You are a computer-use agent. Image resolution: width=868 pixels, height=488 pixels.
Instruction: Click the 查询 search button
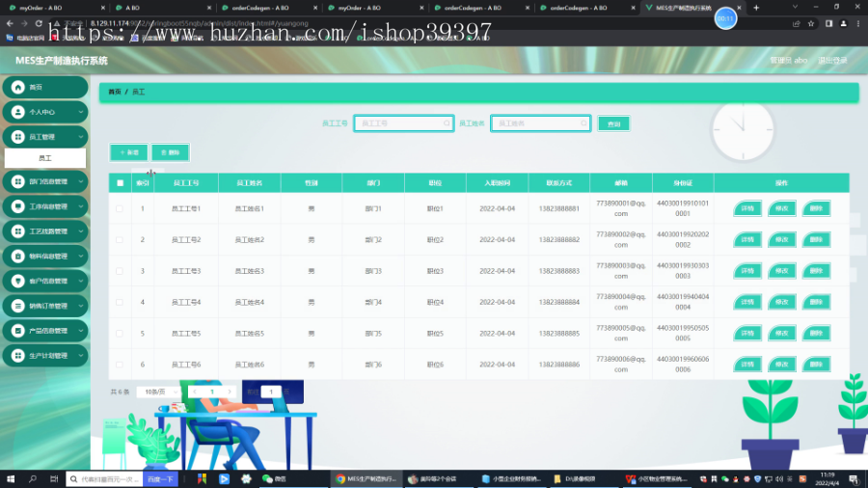click(x=613, y=124)
